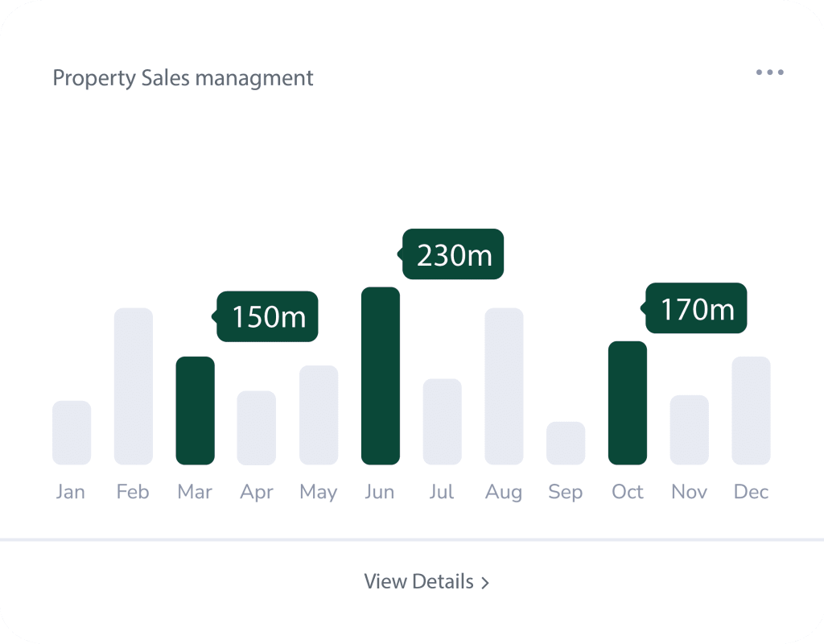
Task: Select the February bar in chart
Action: (134, 386)
